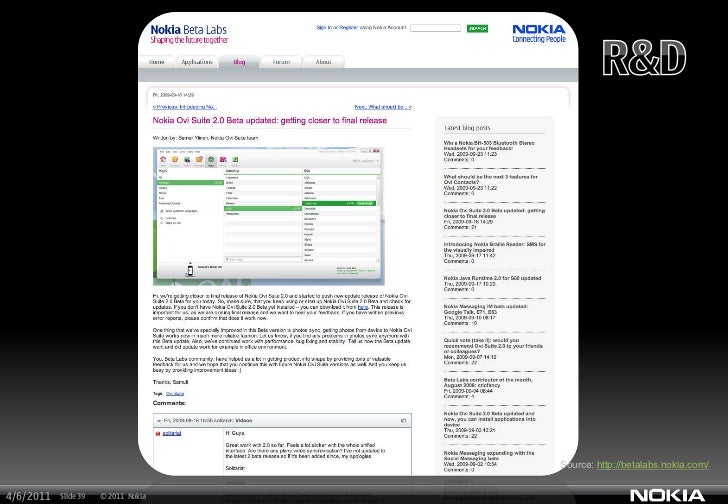The width and height of the screenshot is (728, 504).
Task: Click the Photos icon in Ovi Suite toolbar
Action: click(187, 160)
